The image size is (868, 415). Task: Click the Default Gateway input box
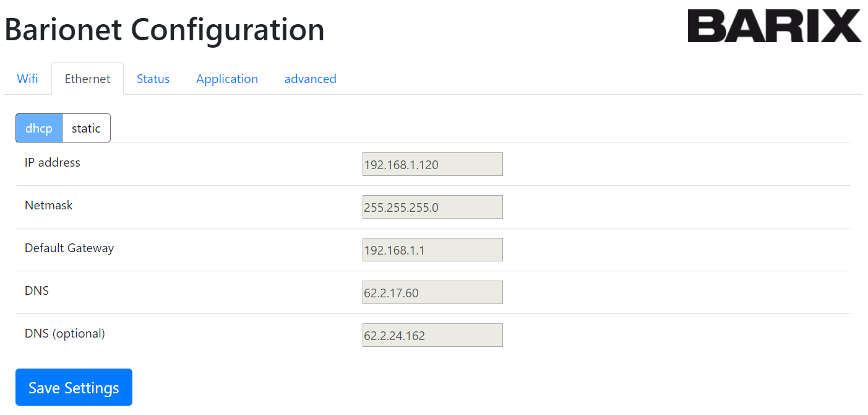(x=432, y=250)
